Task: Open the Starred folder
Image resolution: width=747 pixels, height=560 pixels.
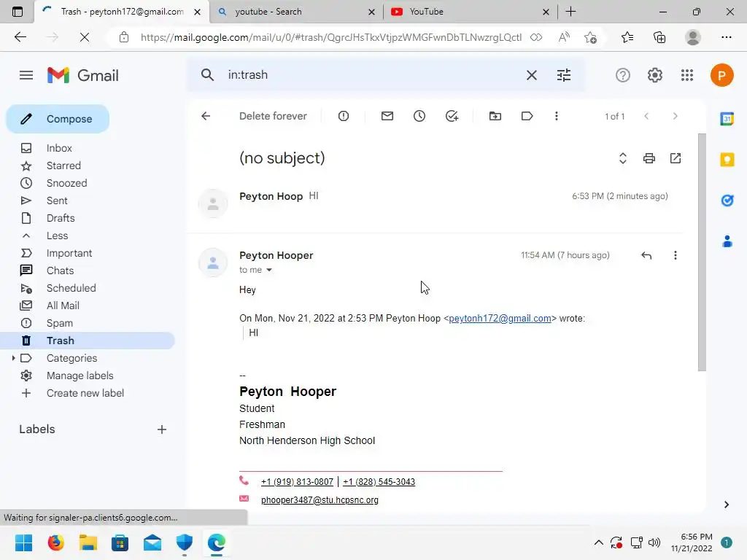Action: point(63,166)
